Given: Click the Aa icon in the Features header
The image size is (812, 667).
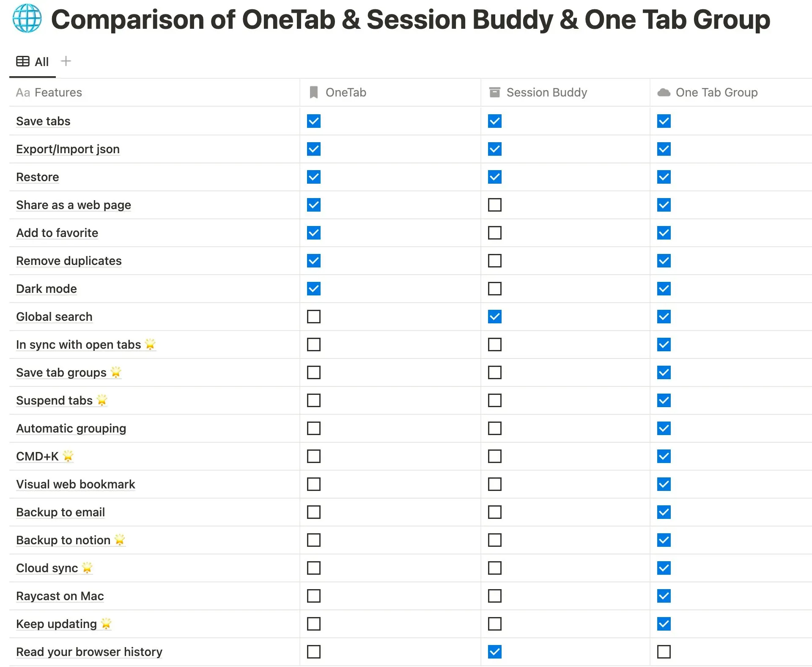Looking at the screenshot, I should click(23, 92).
